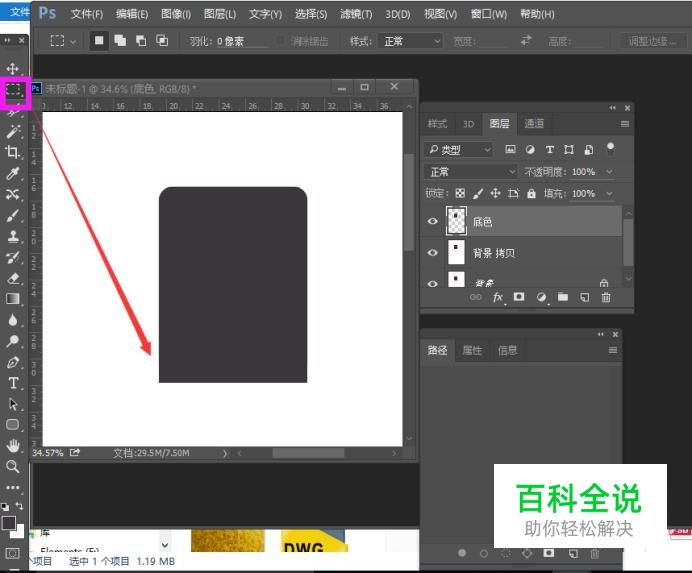692x573 pixels.
Task: Hide the 背景 拷贝 layer
Action: pos(432,253)
